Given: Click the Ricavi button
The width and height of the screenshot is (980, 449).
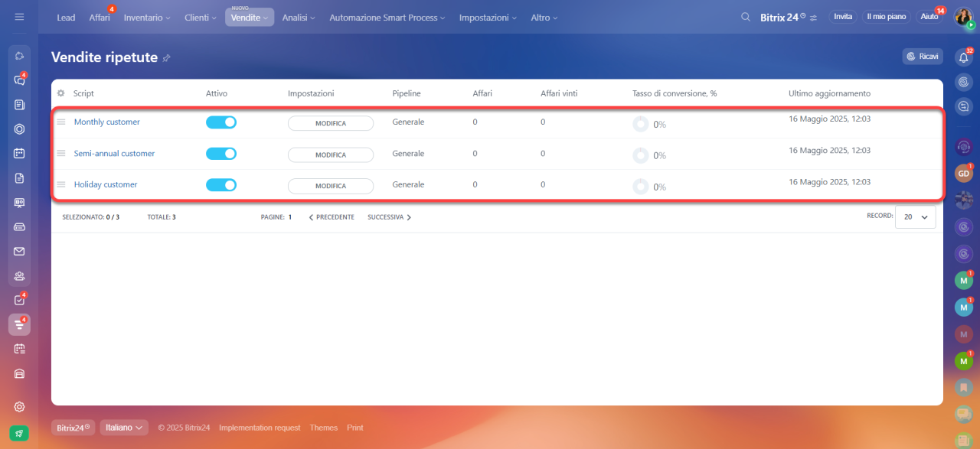Looking at the screenshot, I should coord(923,57).
